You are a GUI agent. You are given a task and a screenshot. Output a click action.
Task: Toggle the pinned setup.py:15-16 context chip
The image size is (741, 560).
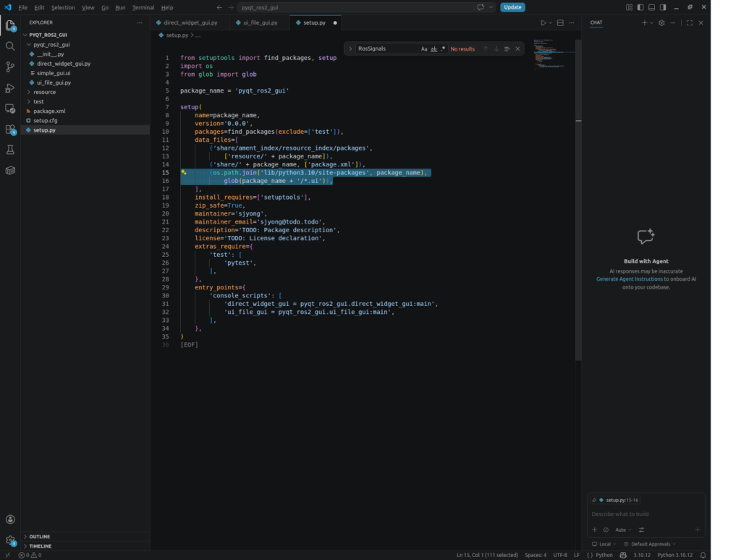(615, 500)
